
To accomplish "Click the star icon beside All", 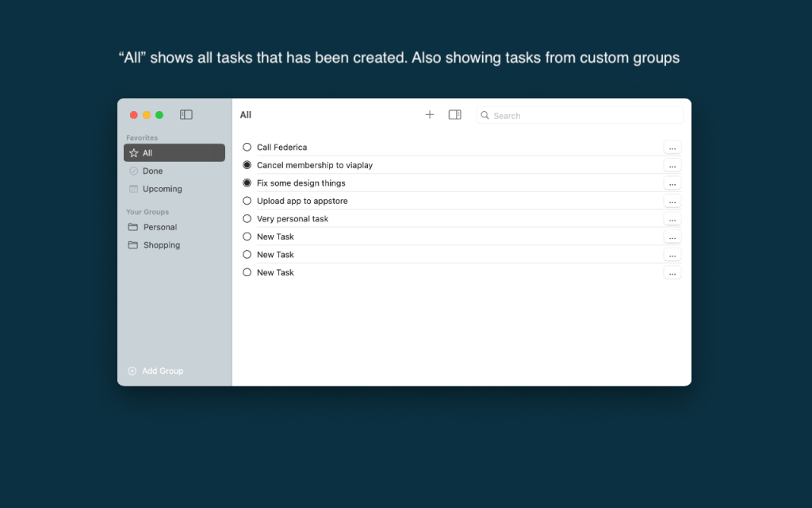I will click(133, 153).
